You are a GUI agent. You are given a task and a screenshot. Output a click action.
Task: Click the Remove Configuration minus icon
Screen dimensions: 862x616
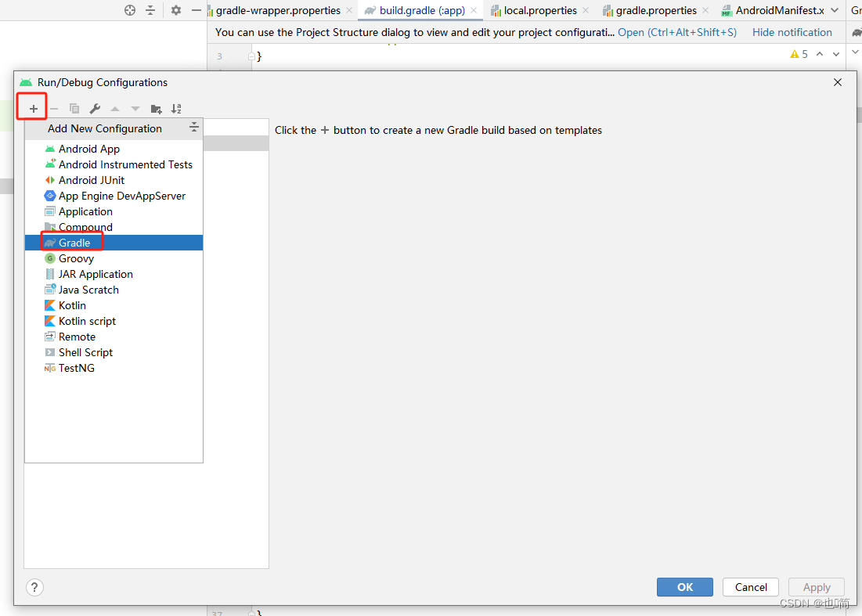click(52, 108)
